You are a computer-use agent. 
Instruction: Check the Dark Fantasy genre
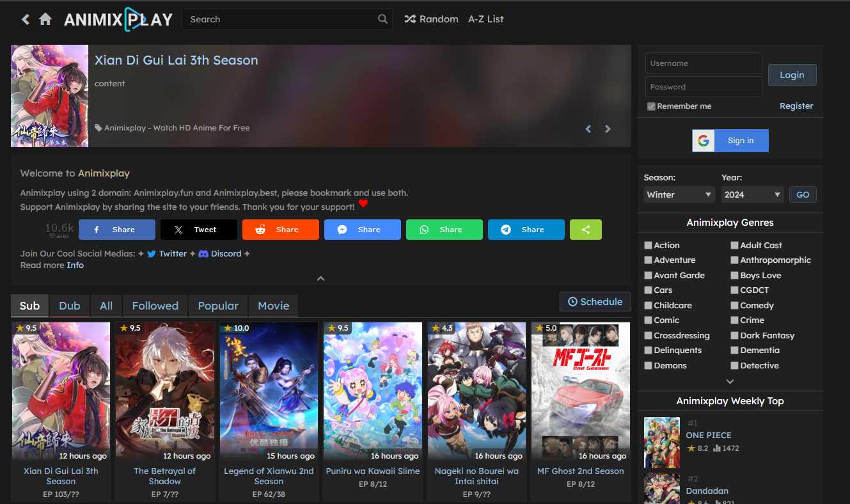(x=734, y=336)
